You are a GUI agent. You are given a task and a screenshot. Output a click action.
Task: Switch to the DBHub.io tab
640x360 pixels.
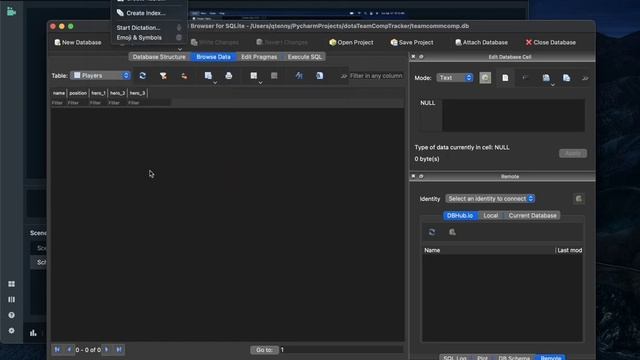460,216
